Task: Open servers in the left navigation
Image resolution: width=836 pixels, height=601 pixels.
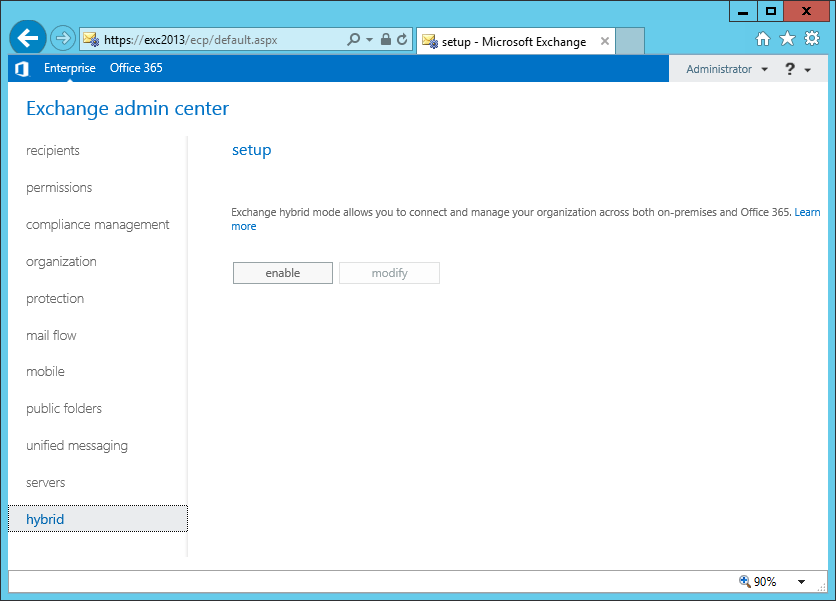Action: click(x=45, y=483)
